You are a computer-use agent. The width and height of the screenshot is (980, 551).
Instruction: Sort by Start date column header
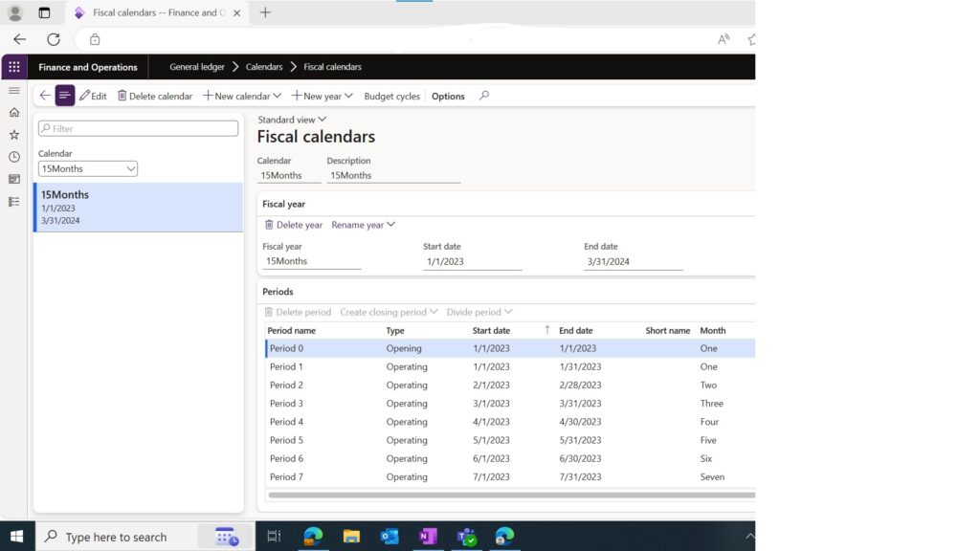point(491,330)
